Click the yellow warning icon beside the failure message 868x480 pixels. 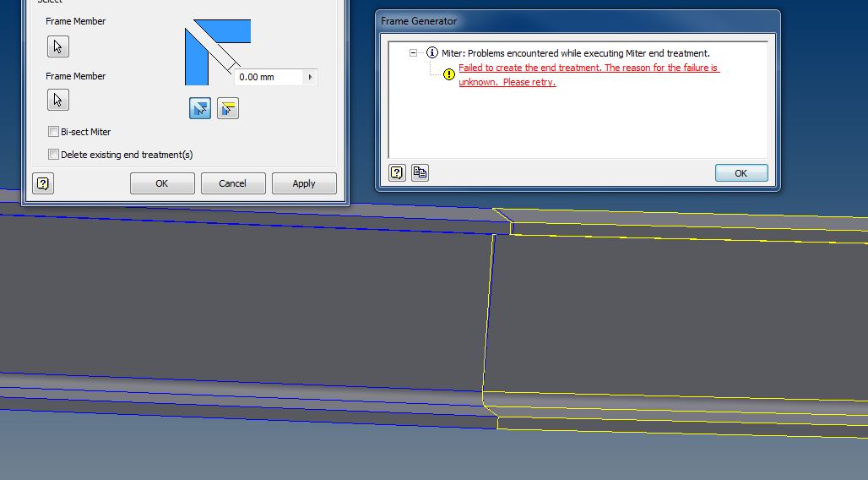(449, 74)
